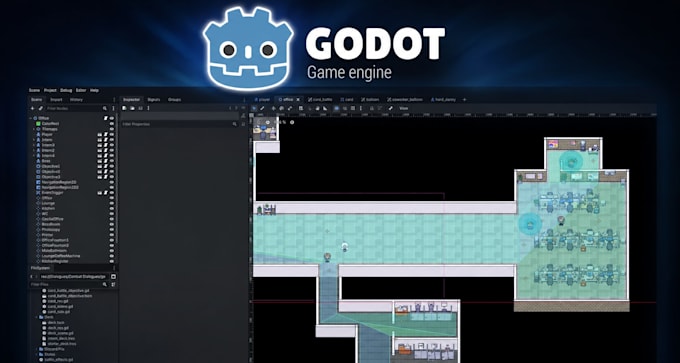The width and height of the screenshot is (680, 363).
Task: Open the Scene menu
Action: click(x=34, y=90)
